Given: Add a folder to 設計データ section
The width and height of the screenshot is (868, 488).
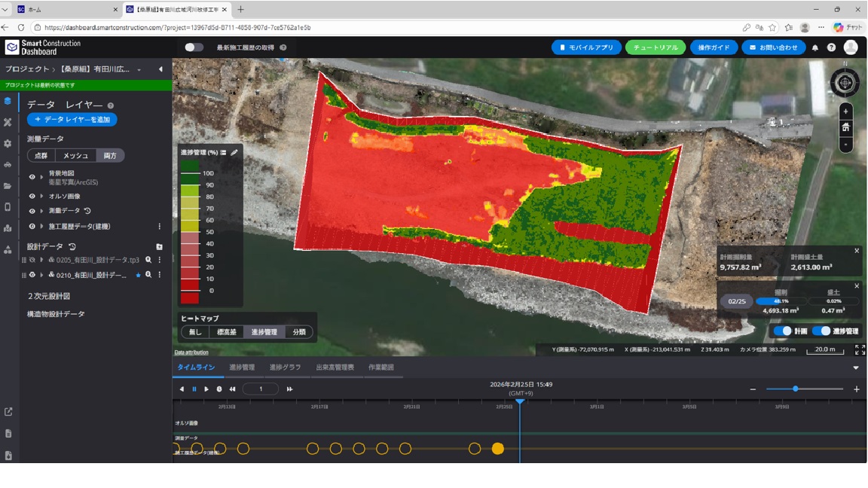Looking at the screenshot, I should (160, 247).
